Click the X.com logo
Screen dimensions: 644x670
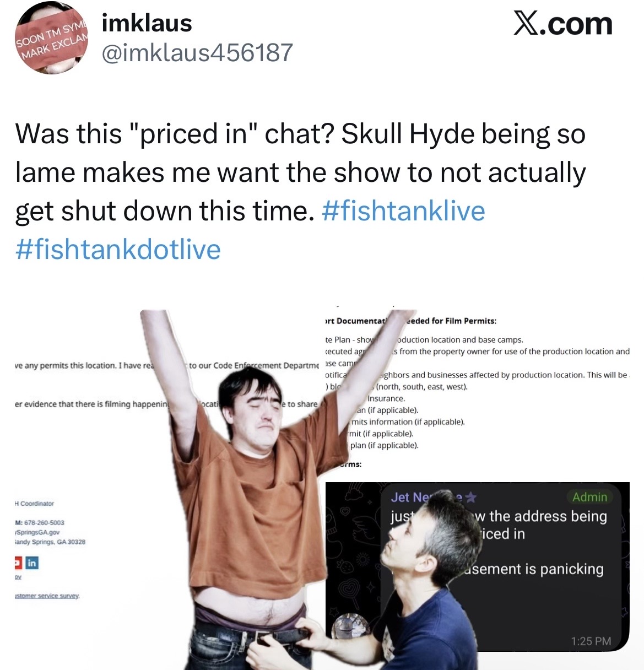pyautogui.click(x=563, y=24)
